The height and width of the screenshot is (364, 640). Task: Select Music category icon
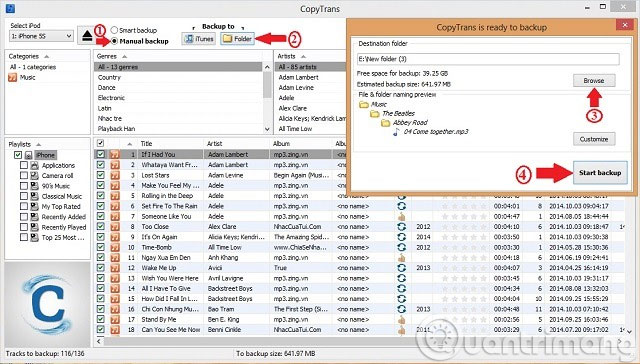13,78
